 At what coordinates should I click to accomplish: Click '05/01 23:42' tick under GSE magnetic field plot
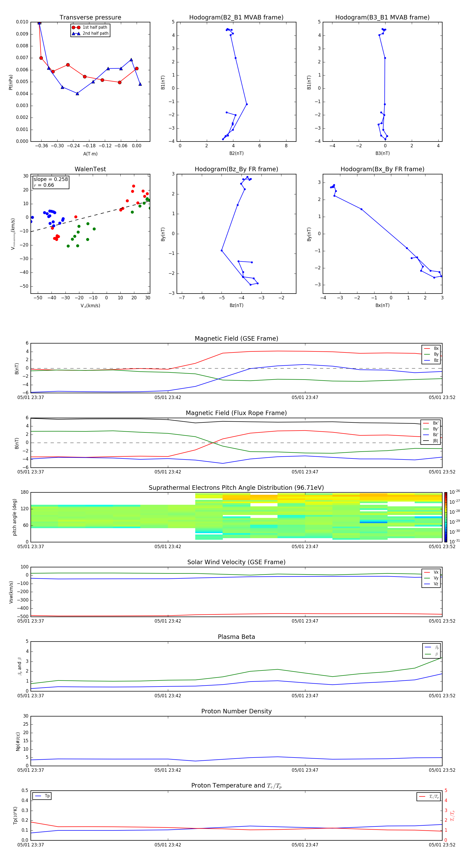coord(168,398)
